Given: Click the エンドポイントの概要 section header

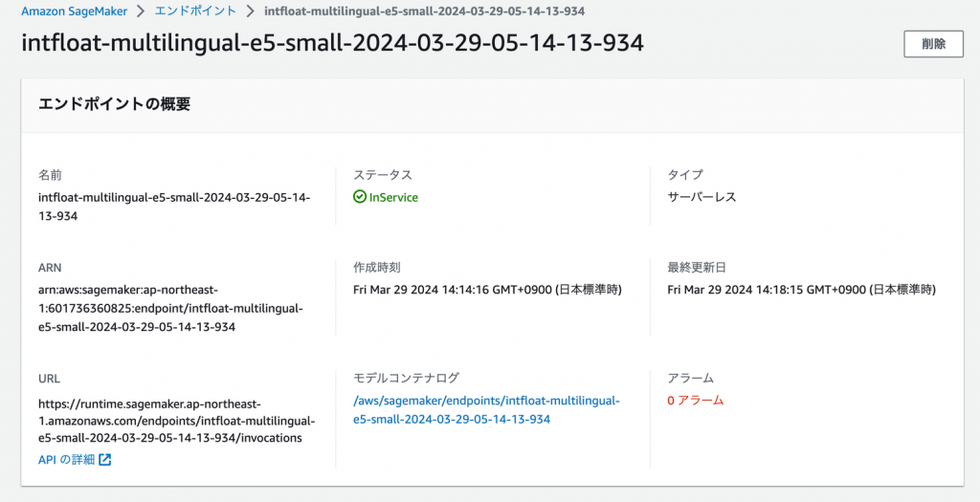Looking at the screenshot, I should click(x=115, y=104).
